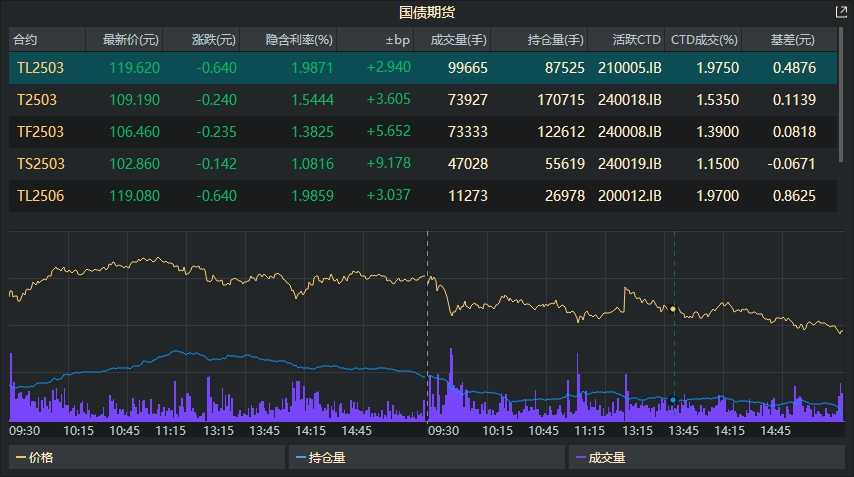
Task: Sort by 隐含利率(%) column header
Action: [298, 40]
